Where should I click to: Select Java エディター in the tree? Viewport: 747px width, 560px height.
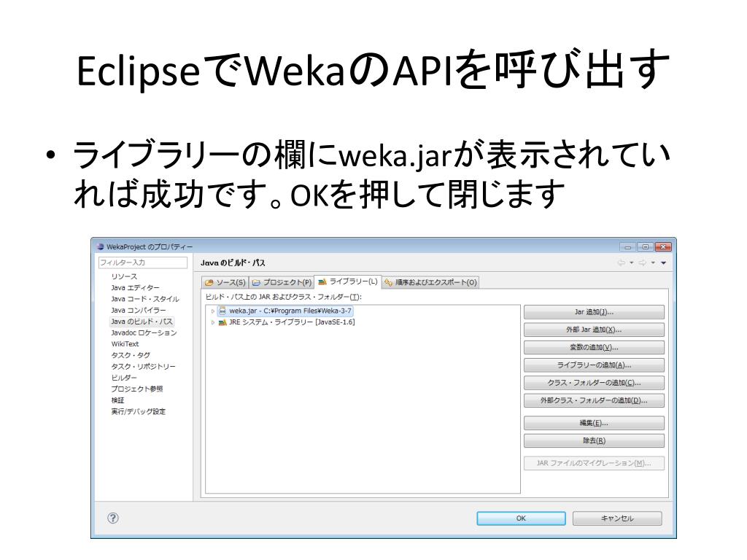135,288
